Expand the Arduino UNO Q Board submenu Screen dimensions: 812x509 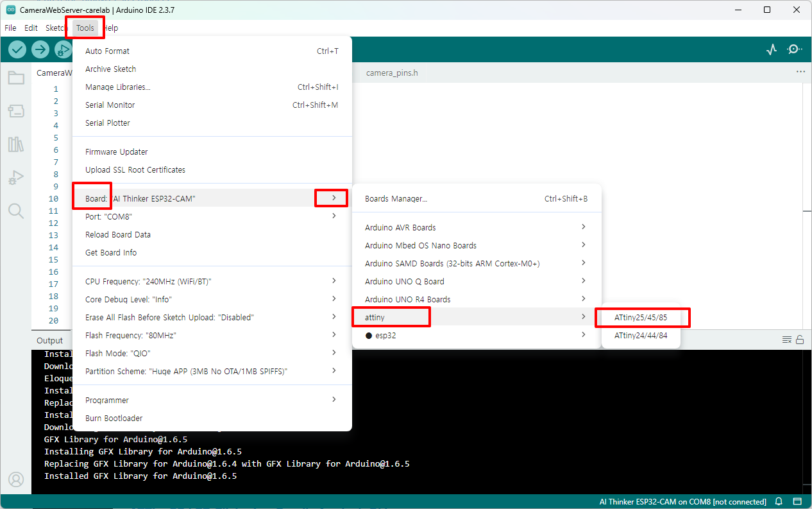coord(477,281)
